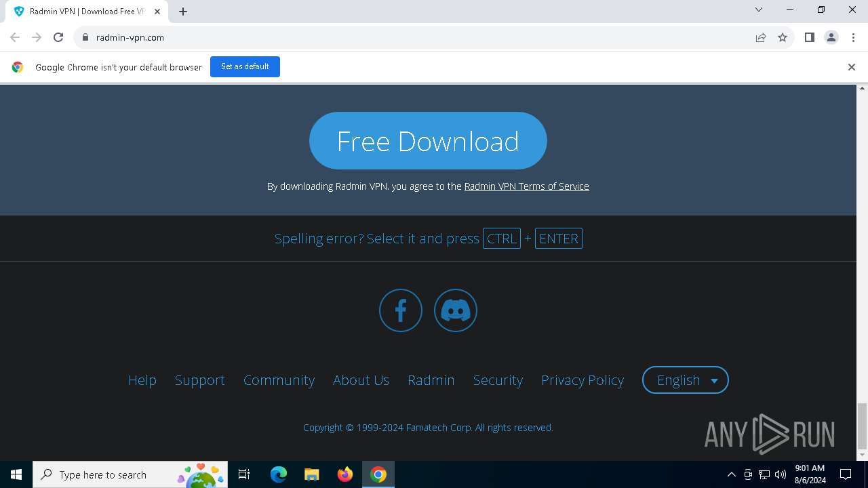Open the Privacy Policy footer link
The height and width of the screenshot is (488, 868).
(x=583, y=380)
